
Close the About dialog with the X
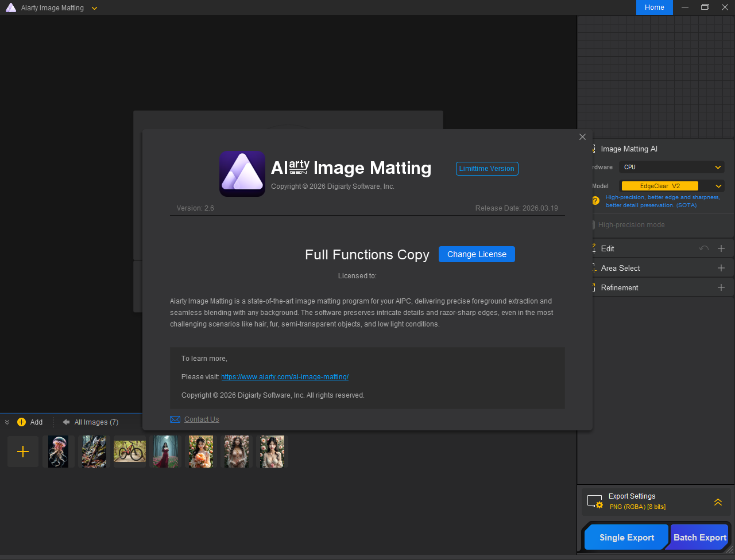pos(582,137)
